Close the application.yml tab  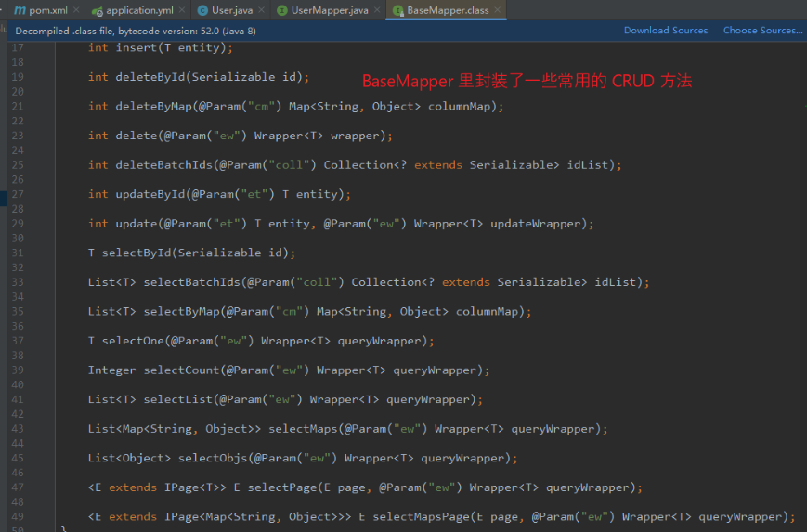[x=182, y=10]
